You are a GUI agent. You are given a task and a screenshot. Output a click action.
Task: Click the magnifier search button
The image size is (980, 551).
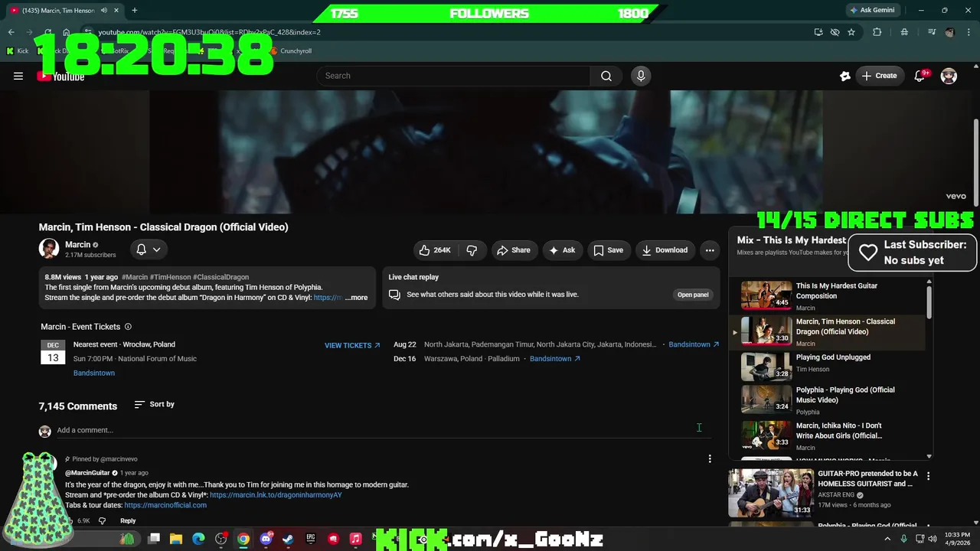(606, 76)
